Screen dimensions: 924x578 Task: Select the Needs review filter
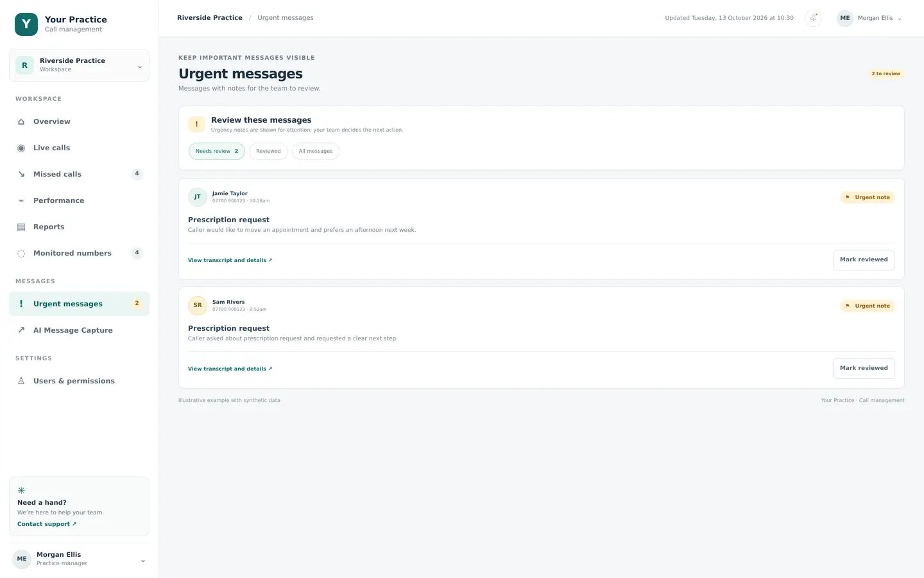click(217, 151)
